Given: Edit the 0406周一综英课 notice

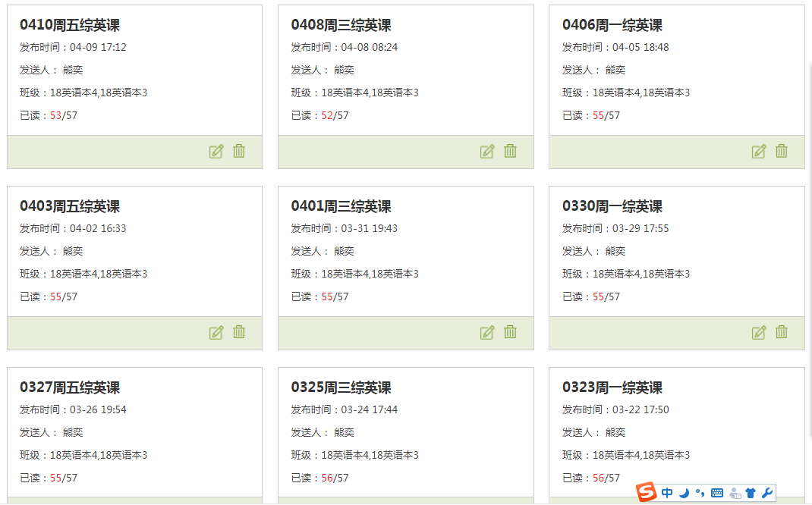Looking at the screenshot, I should click(759, 151).
